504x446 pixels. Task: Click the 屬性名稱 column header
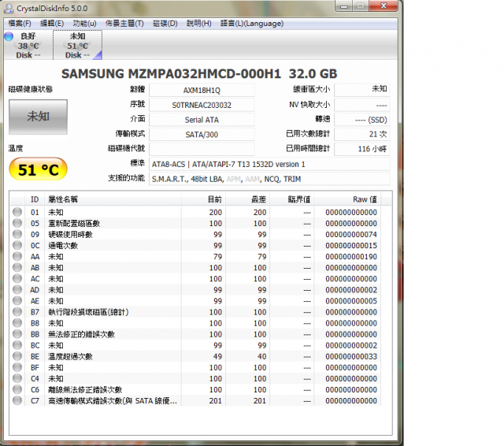(x=113, y=199)
